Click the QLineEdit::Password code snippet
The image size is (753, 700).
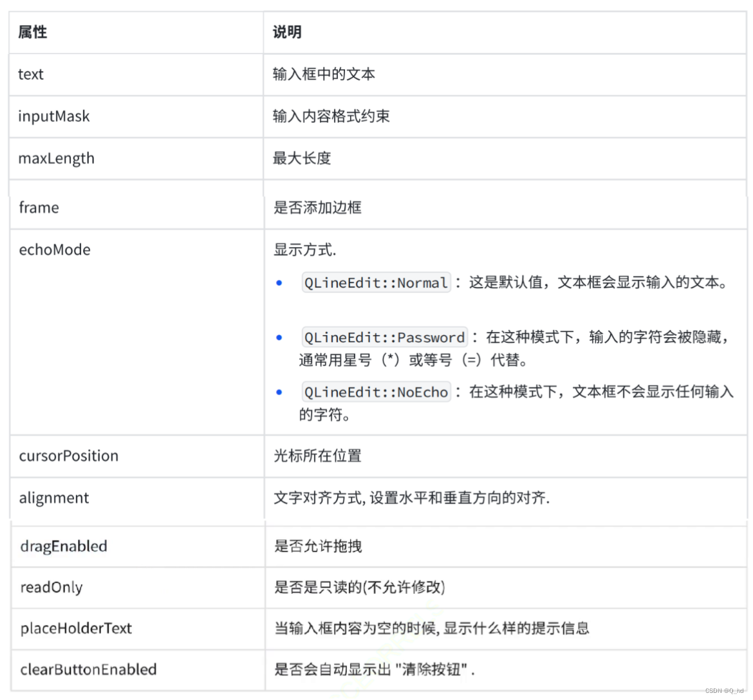click(384, 337)
